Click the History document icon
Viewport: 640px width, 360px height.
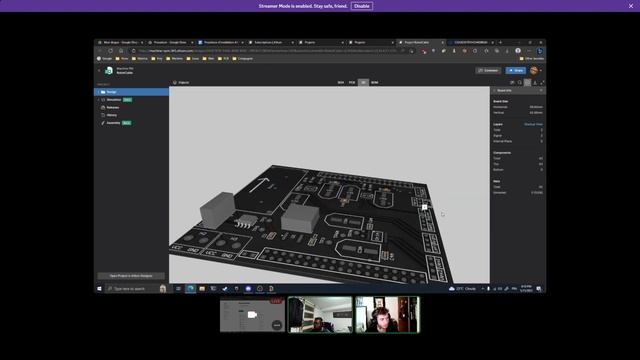point(103,115)
